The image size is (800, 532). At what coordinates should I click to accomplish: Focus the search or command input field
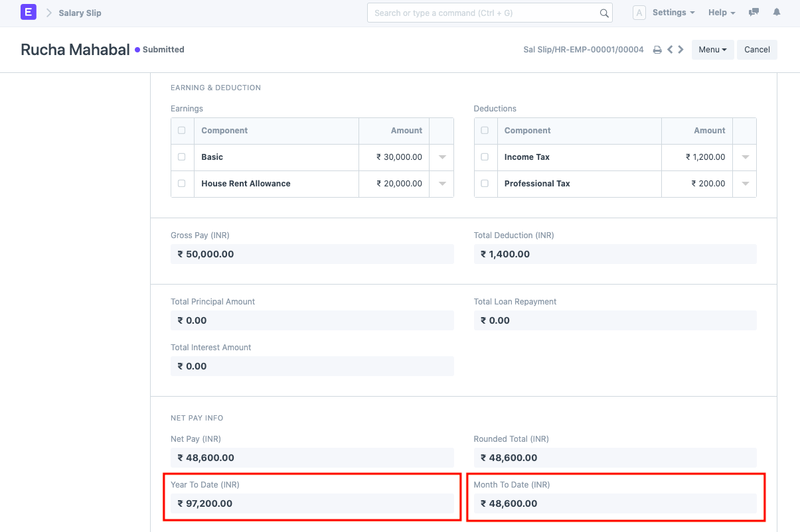tap(485, 13)
